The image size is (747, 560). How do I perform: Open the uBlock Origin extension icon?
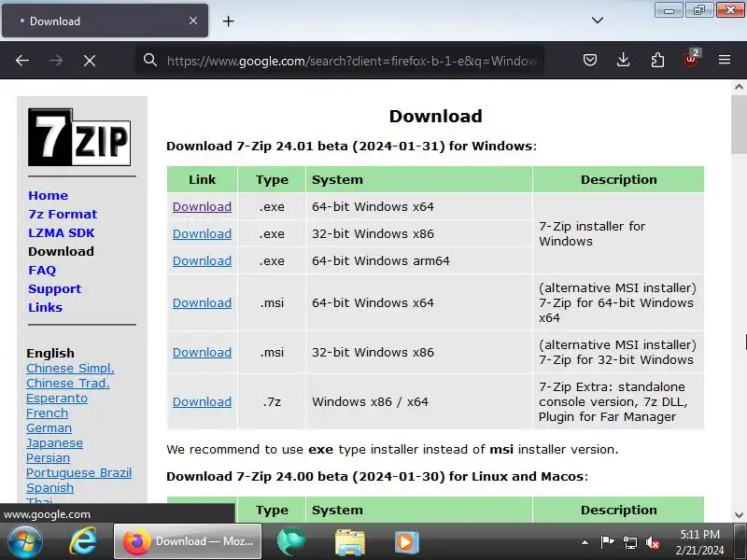coord(691,59)
